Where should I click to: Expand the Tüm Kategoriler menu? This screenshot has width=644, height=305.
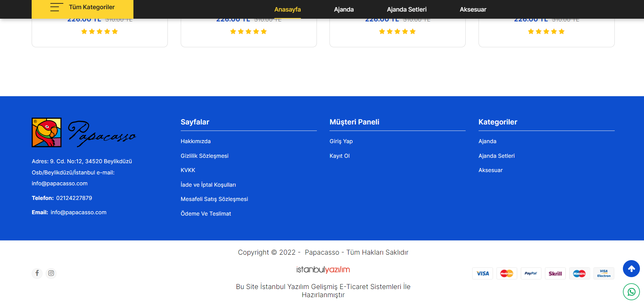point(82,7)
